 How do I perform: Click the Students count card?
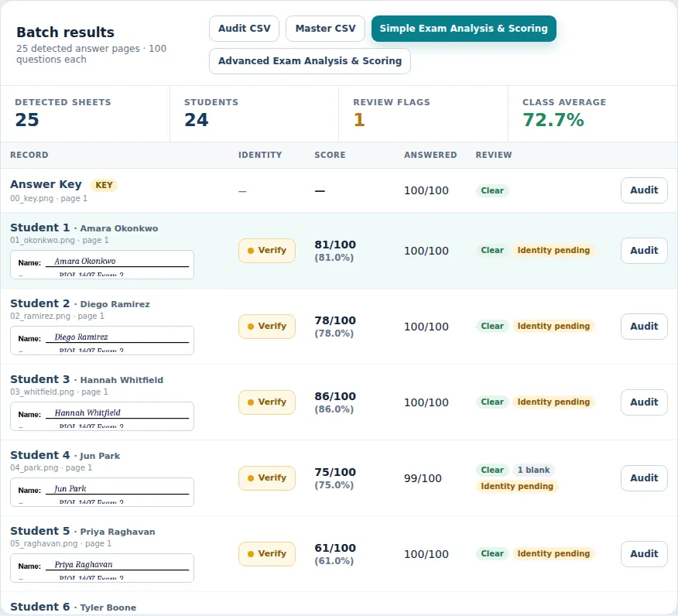coord(254,114)
